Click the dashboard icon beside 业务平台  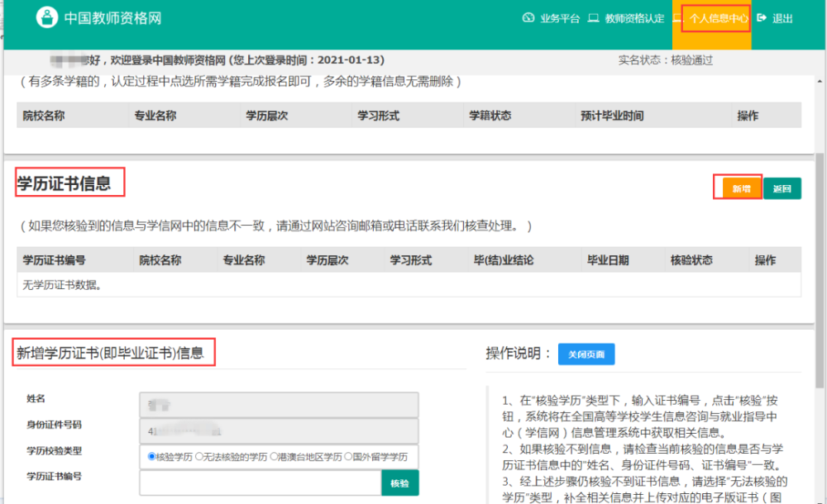pyautogui.click(x=528, y=18)
